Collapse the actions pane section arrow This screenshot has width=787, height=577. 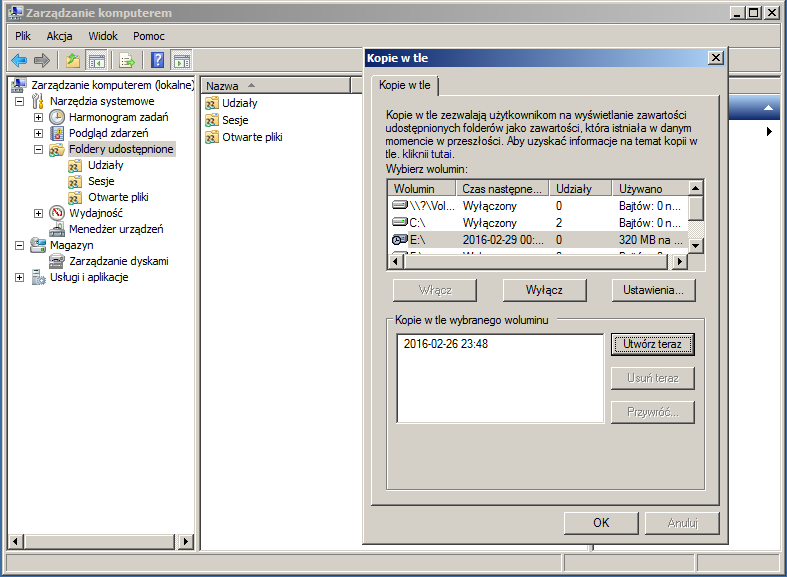(768, 107)
